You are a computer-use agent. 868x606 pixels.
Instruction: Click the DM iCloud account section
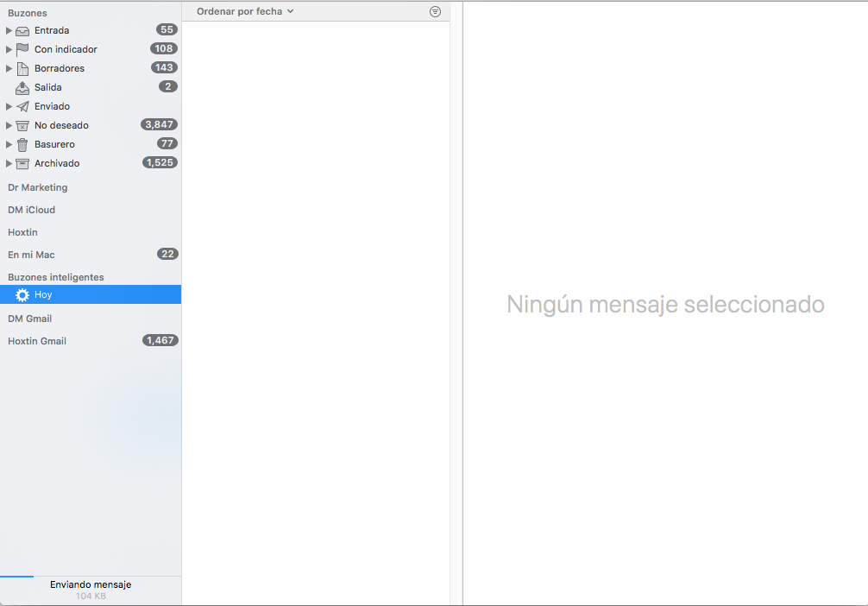point(32,210)
